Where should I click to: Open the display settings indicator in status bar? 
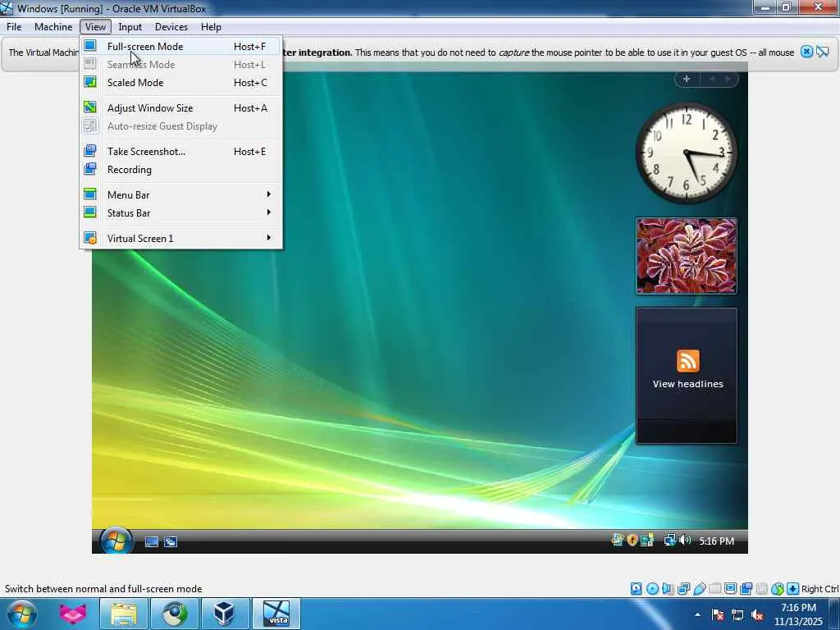pos(730,589)
